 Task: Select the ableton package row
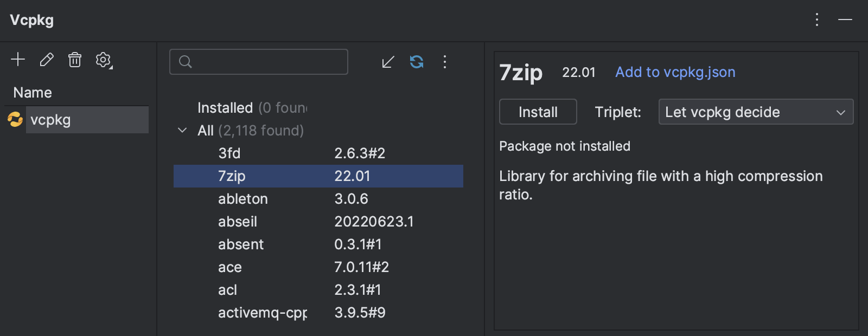tap(318, 199)
